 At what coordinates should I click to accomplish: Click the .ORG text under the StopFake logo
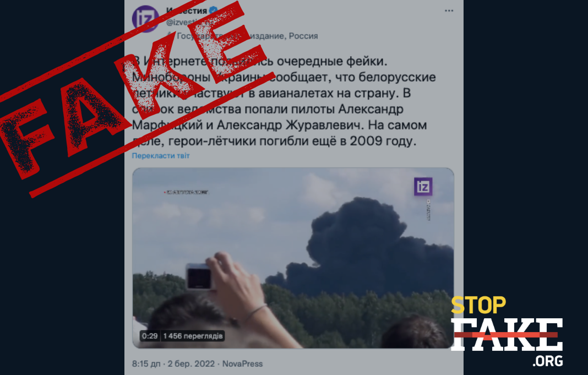[548, 361]
